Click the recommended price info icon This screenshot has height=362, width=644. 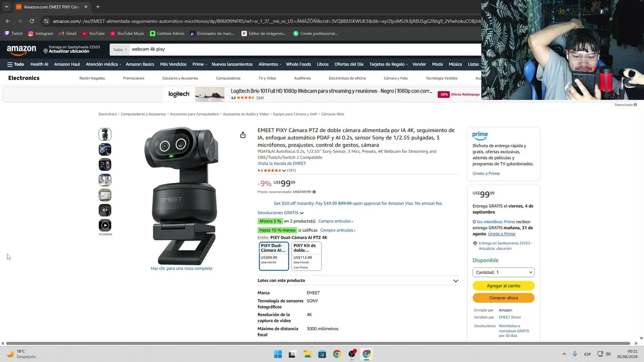tap(314, 192)
